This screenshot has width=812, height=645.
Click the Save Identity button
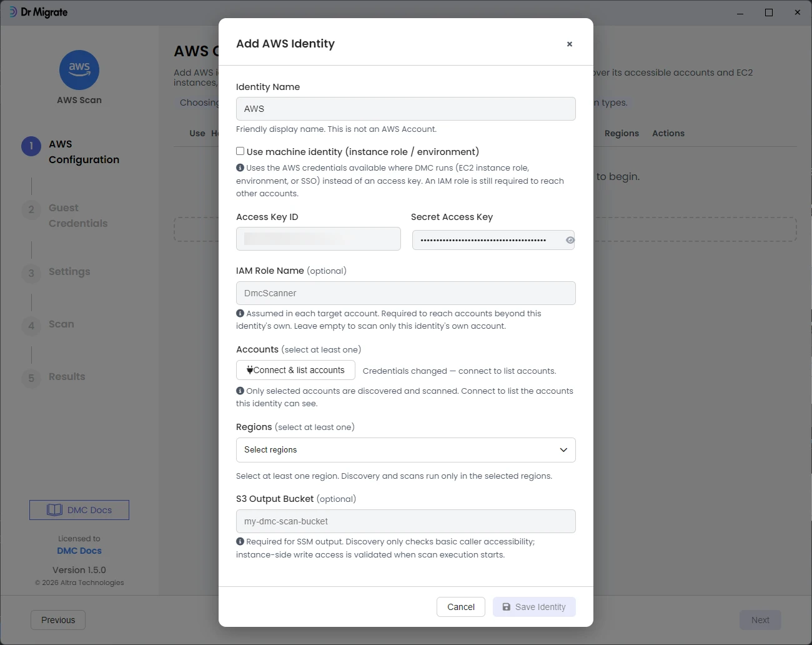click(534, 607)
